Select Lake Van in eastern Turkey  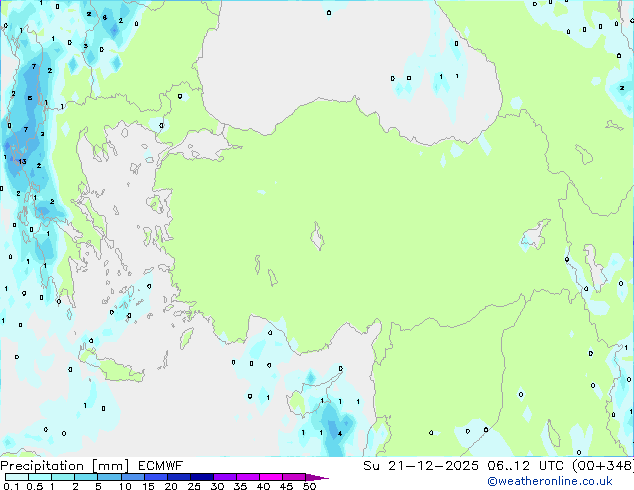(535, 236)
